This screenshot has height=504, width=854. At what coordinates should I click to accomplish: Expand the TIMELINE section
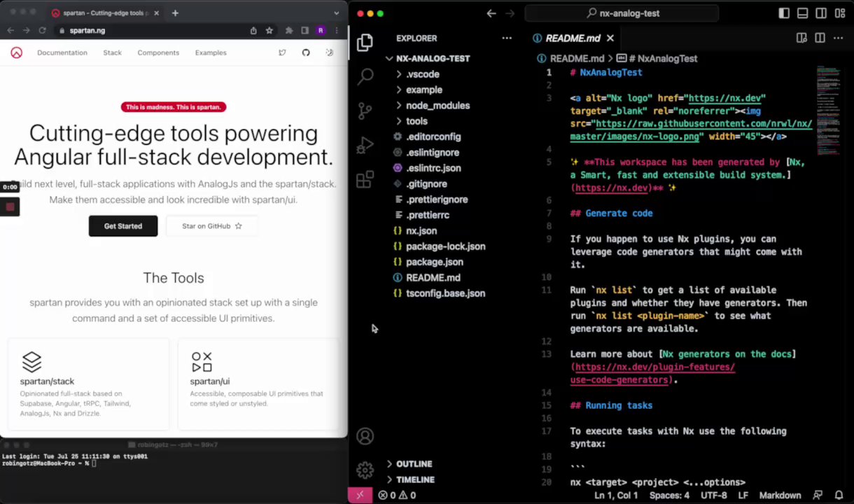coord(415,479)
